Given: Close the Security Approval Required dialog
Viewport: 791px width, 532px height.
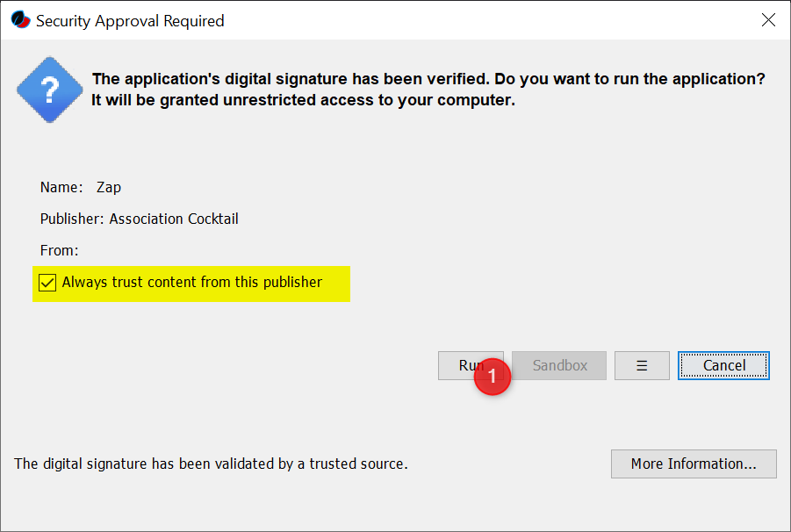Looking at the screenshot, I should pos(768,19).
